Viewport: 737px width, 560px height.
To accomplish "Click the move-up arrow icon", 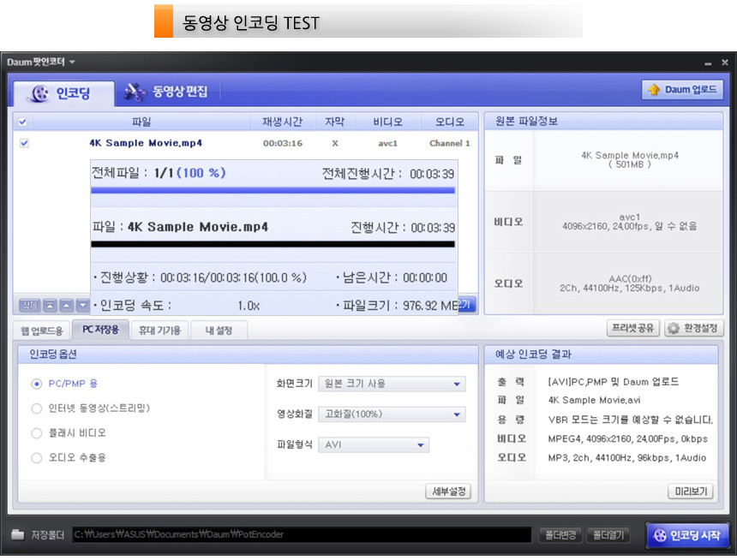I will pos(67,306).
